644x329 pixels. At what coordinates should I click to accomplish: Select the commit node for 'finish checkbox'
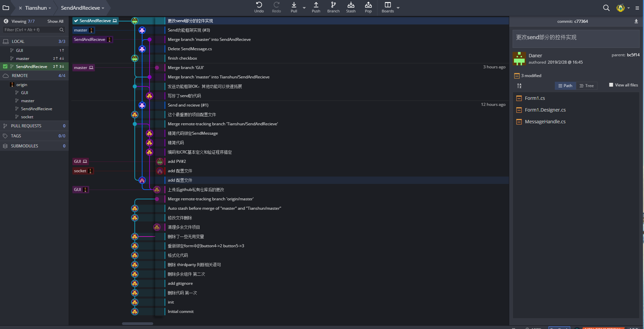135,58
